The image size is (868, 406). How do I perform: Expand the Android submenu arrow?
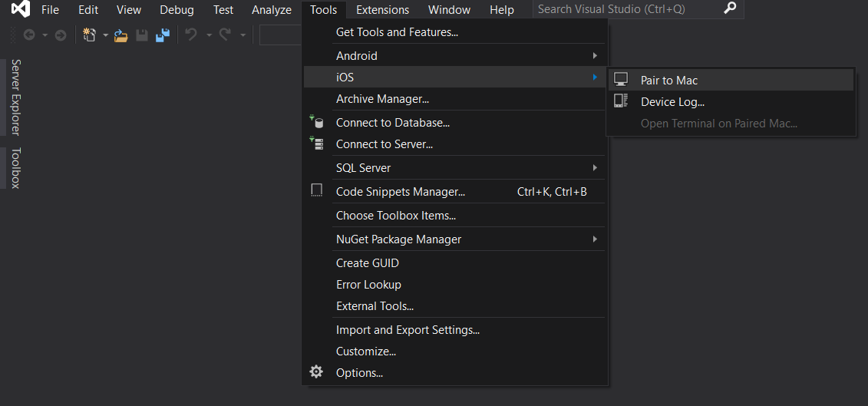point(595,55)
